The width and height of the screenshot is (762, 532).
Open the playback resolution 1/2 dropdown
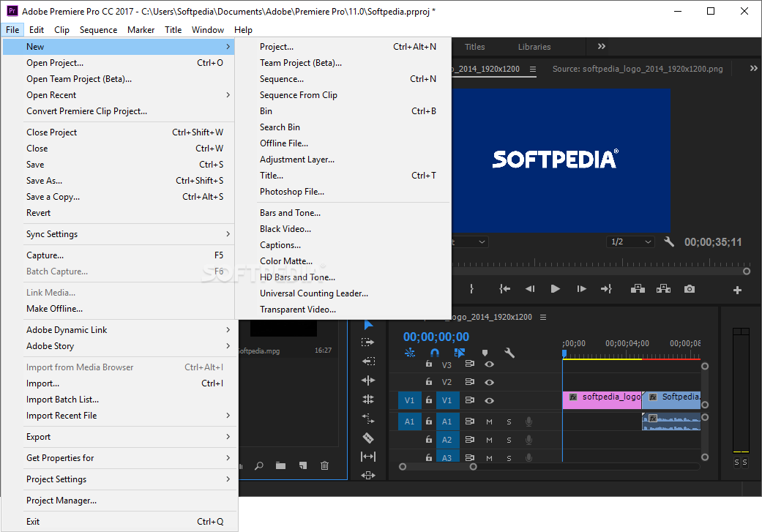click(630, 241)
